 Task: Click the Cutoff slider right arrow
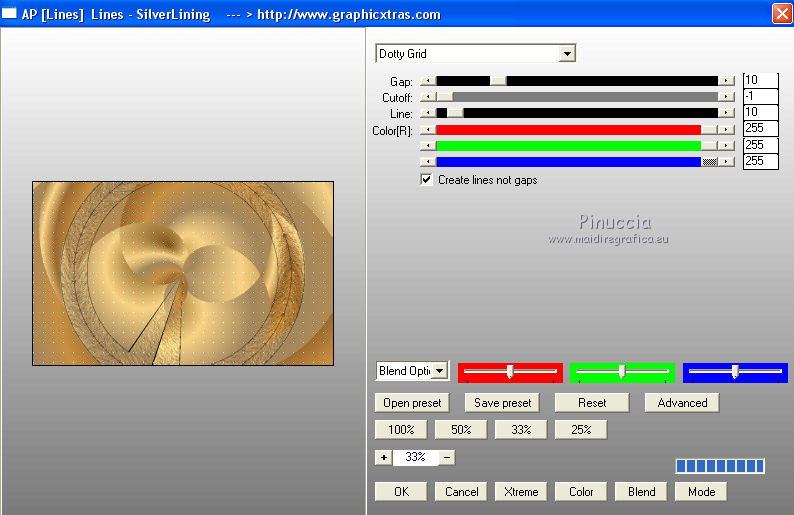[x=726, y=97]
